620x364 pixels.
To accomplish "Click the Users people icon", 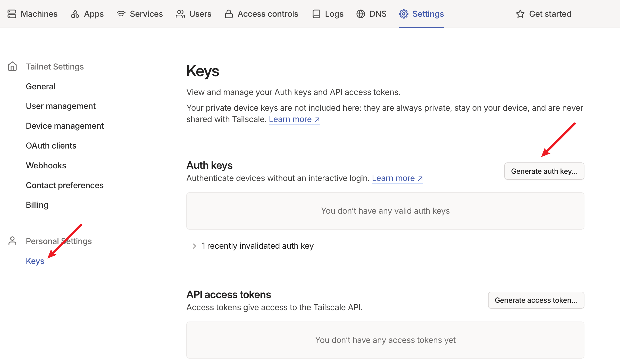I will (180, 14).
